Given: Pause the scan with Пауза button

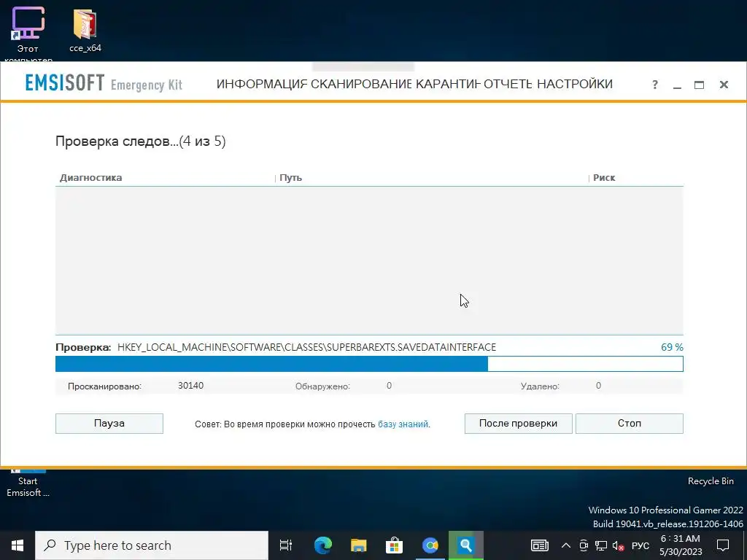Looking at the screenshot, I should [x=109, y=424].
